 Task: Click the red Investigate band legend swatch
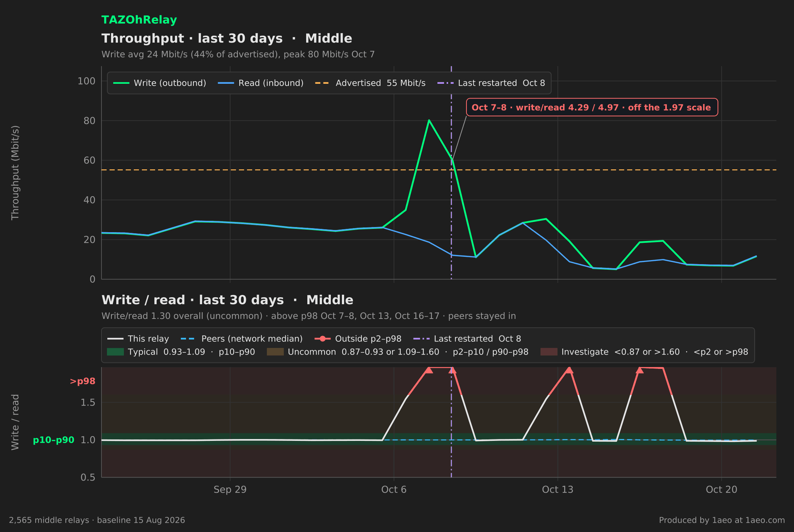(549, 352)
